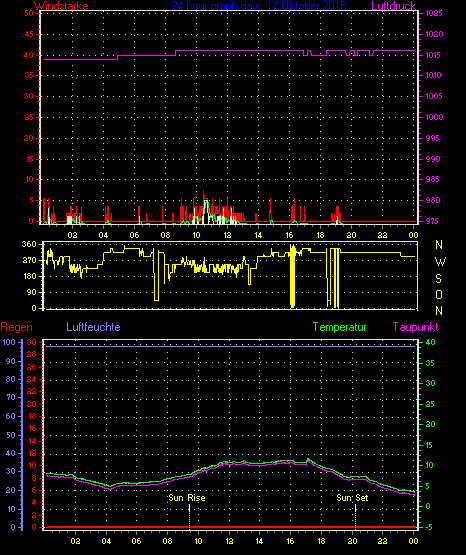466x555 pixels.
Task: Click the 270 wind direction axis value
Action: coord(29,260)
